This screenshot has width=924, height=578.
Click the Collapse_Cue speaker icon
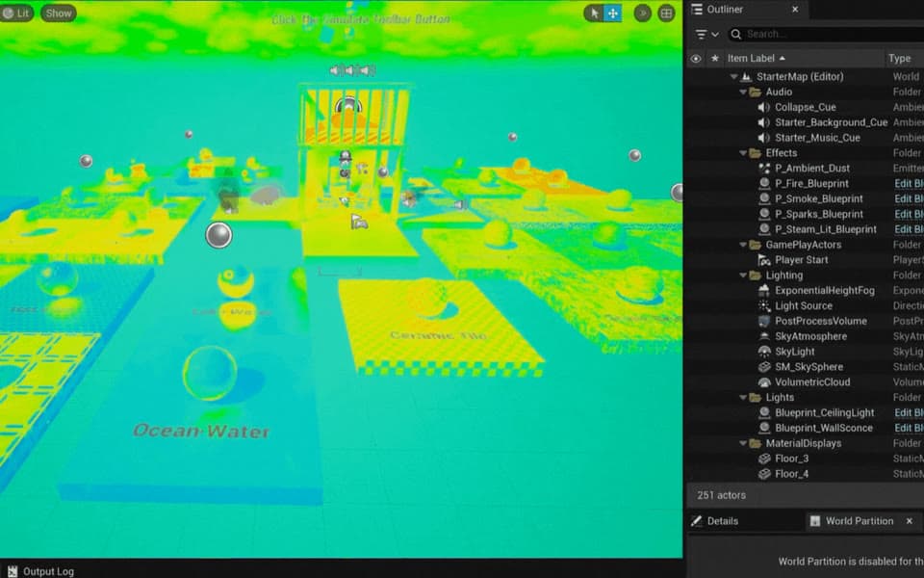764,107
